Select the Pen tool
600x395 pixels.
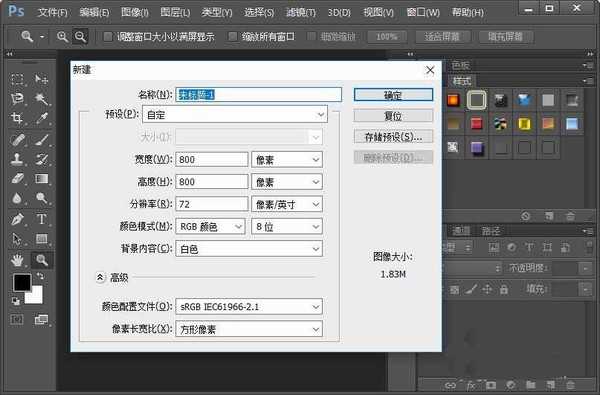tap(17, 219)
